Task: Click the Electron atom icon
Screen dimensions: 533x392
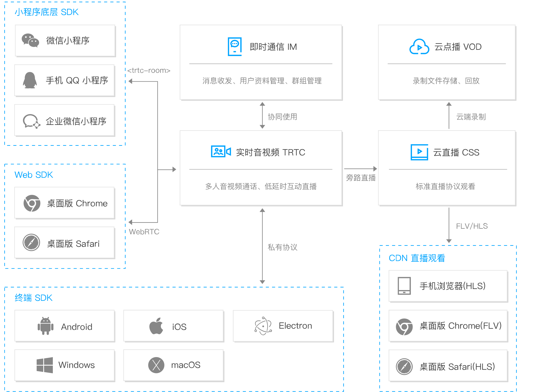Action: [263, 326]
